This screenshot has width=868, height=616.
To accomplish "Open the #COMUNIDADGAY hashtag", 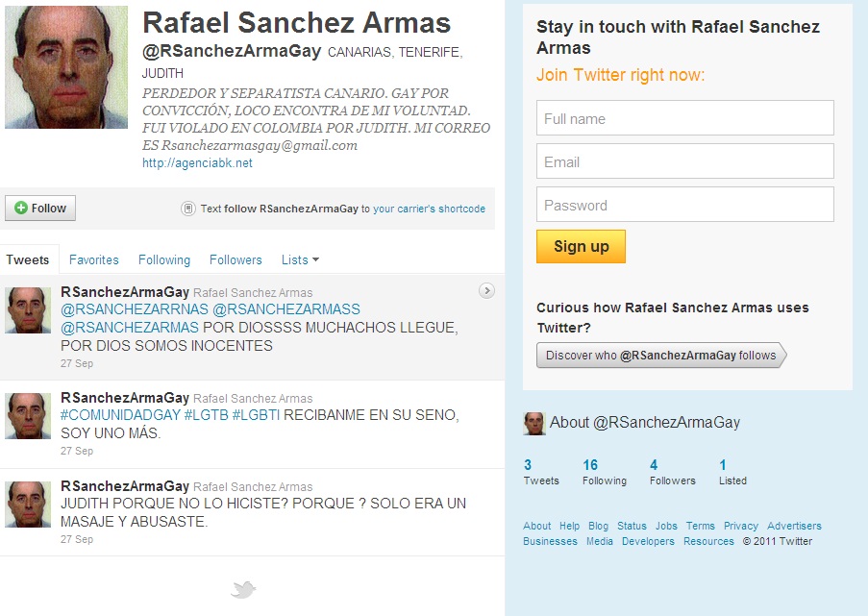I will click(120, 414).
